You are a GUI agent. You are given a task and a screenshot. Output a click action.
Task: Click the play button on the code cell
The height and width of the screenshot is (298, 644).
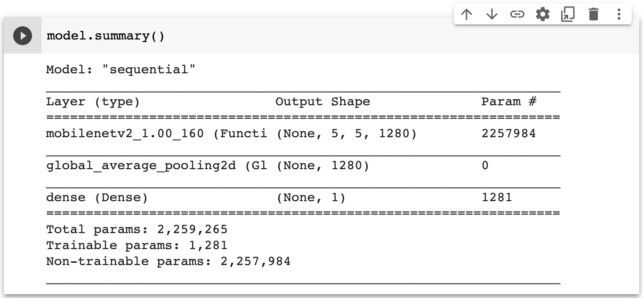pyautogui.click(x=22, y=35)
